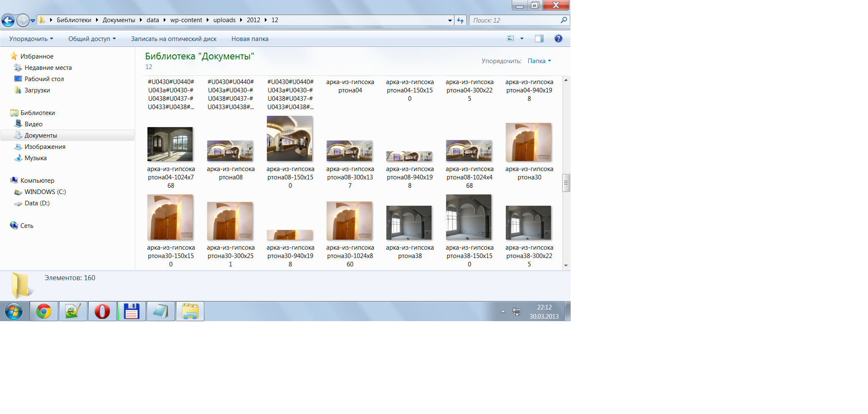This screenshot has width=868, height=414.
Task: Launch Google Chrome from taskbar
Action: click(44, 312)
